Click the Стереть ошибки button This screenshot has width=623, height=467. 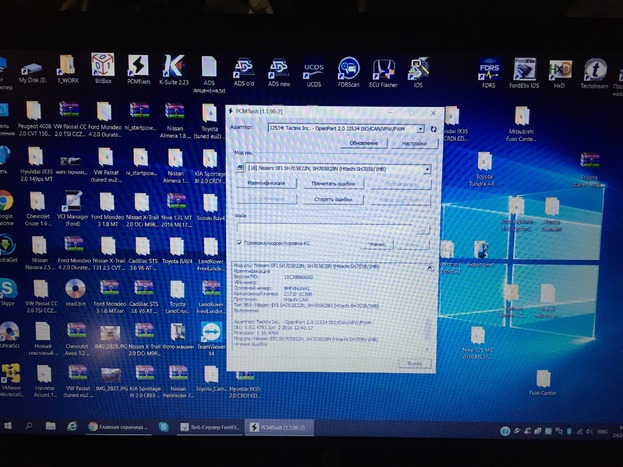tap(331, 199)
